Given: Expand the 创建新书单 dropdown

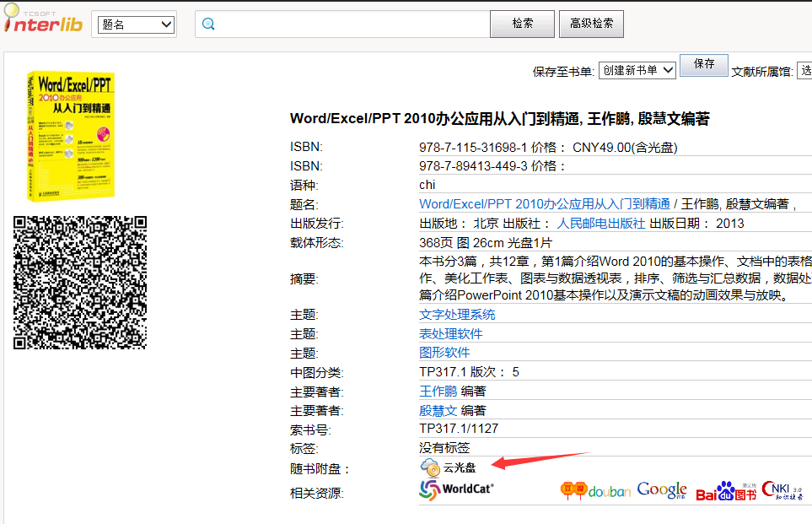Looking at the screenshot, I should click(637, 71).
